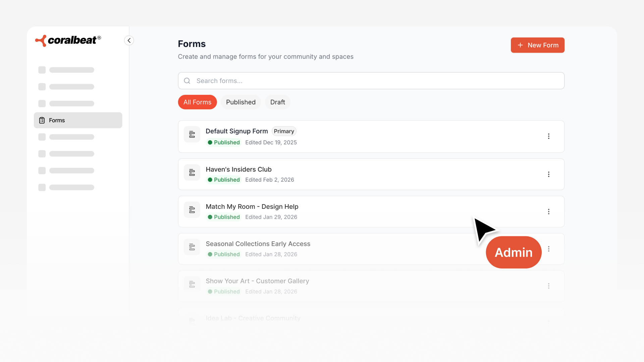Open the Haven's Insiders Club form title
This screenshot has width=644, height=362.
click(x=238, y=169)
